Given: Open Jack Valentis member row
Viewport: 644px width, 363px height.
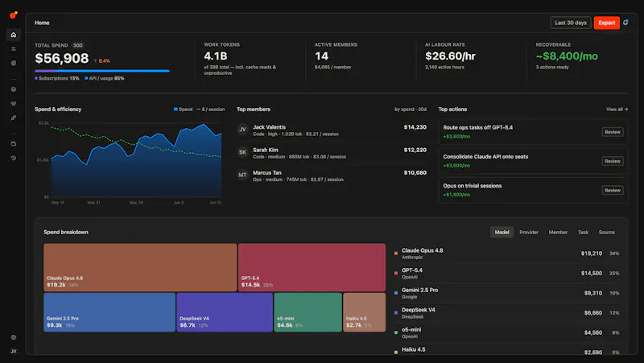Looking at the screenshot, I should pyautogui.click(x=332, y=130).
